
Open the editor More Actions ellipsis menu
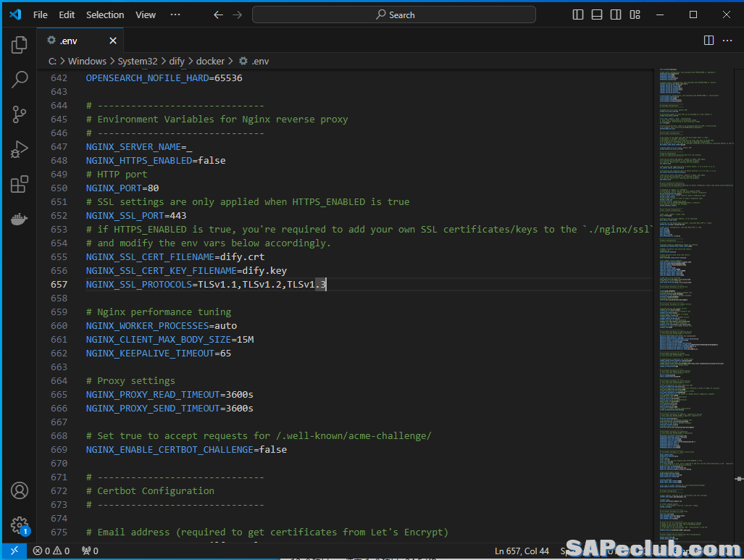click(727, 41)
